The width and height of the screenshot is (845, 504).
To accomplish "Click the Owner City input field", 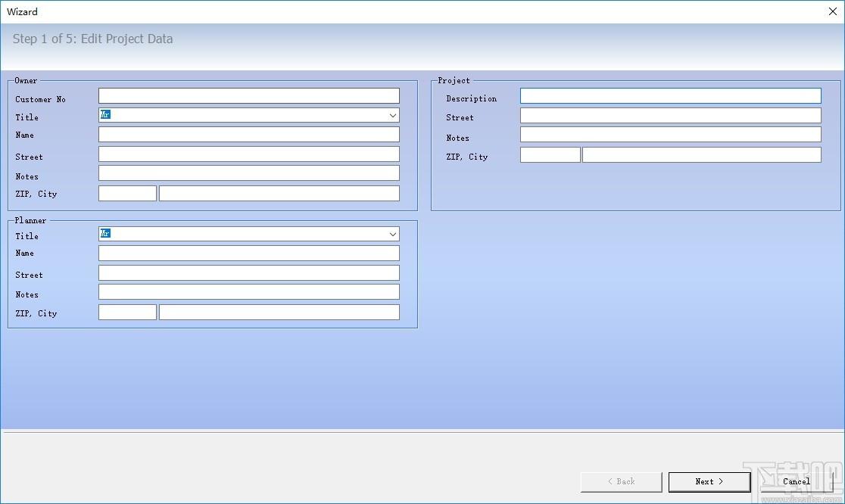I will click(x=279, y=193).
